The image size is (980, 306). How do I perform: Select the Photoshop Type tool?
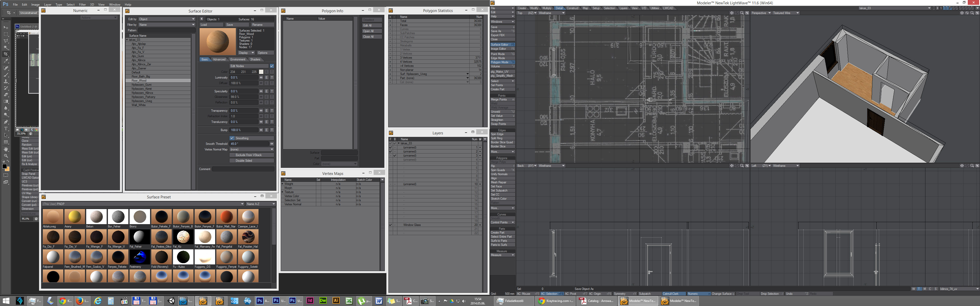6,129
